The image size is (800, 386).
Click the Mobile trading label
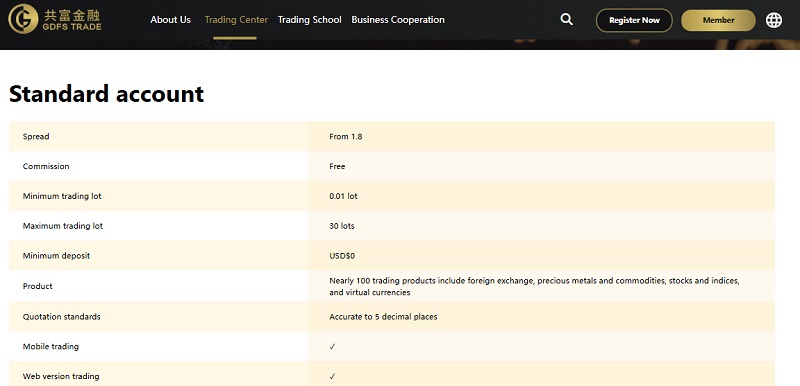pyautogui.click(x=51, y=346)
